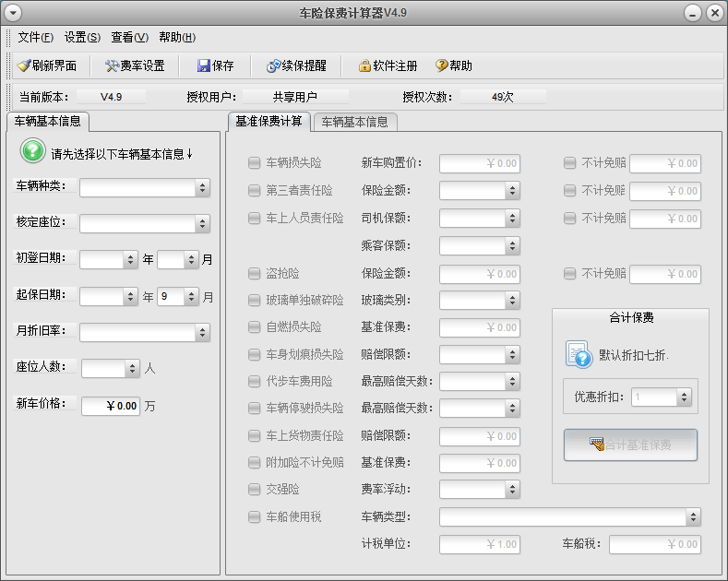728x581 pixels.
Task: Click the 计税单位 field showing ¥1.00
Action: pyautogui.click(x=480, y=544)
